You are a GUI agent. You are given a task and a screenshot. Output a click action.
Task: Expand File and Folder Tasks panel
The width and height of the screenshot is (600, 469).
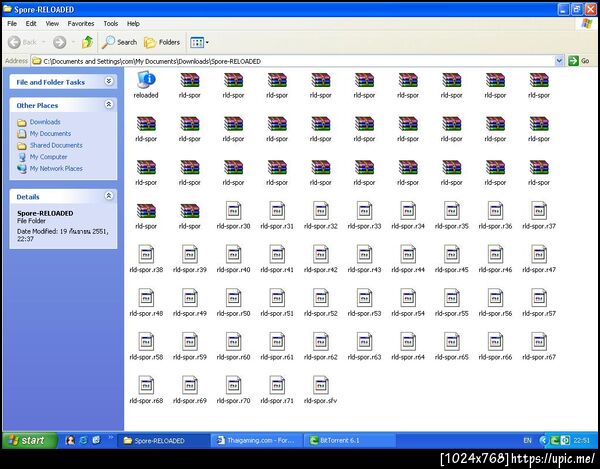109,81
